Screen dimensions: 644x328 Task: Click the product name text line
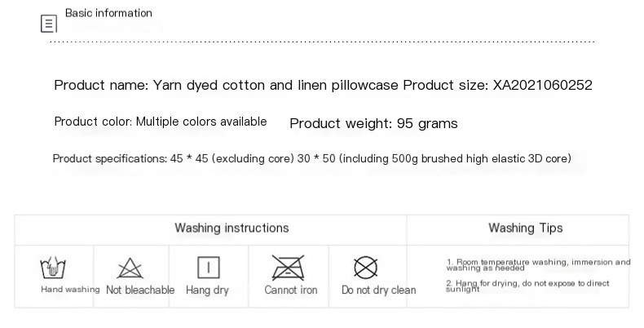323,85
